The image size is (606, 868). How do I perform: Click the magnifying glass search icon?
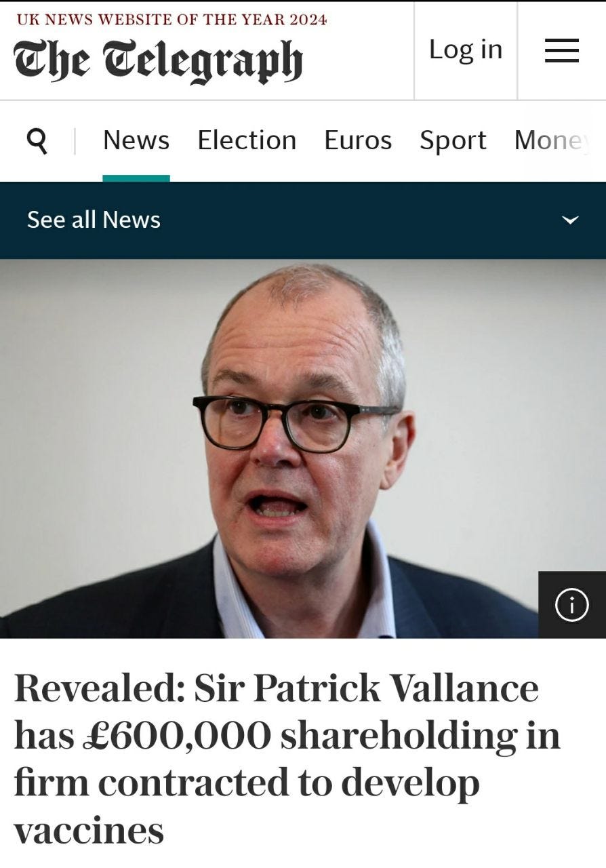37,141
